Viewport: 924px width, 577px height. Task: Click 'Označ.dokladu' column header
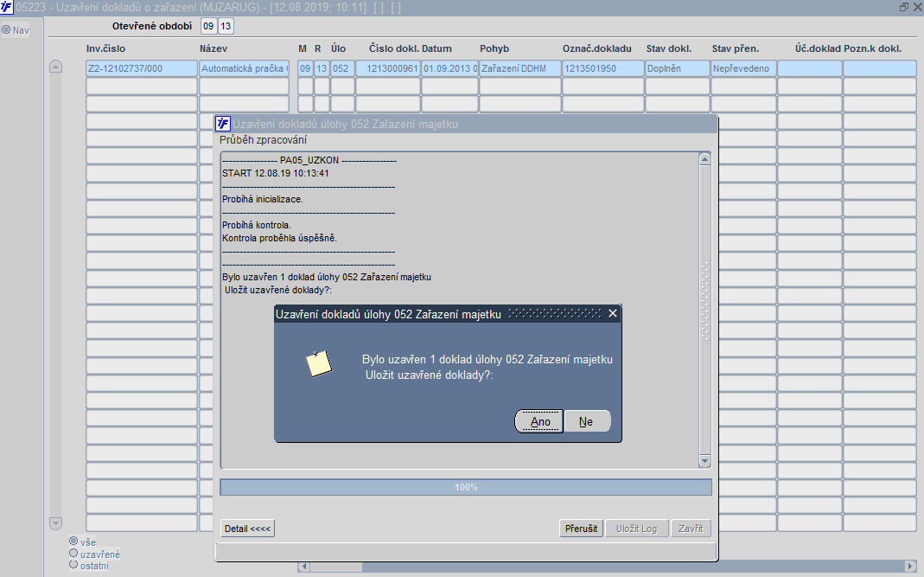[597, 48]
